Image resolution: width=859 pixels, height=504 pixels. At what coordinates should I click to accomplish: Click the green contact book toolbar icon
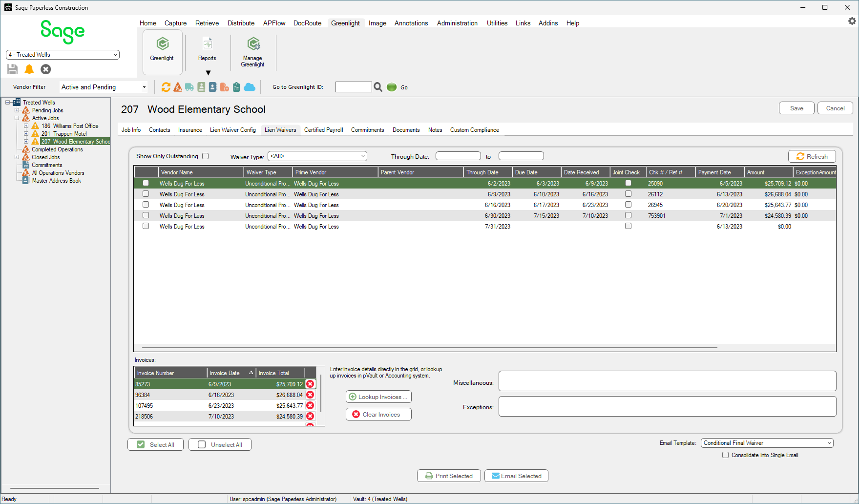point(201,87)
